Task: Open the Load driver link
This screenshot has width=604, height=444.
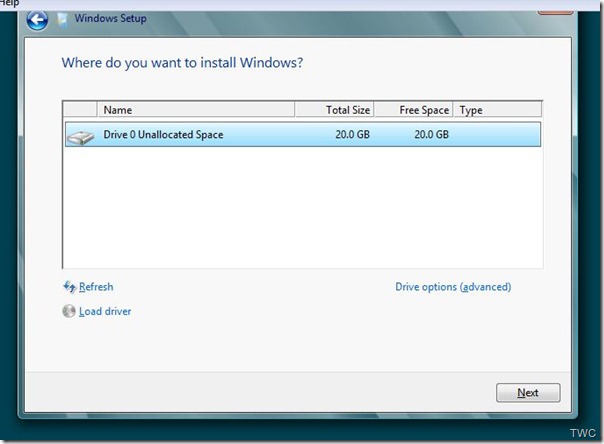Action: coord(105,311)
